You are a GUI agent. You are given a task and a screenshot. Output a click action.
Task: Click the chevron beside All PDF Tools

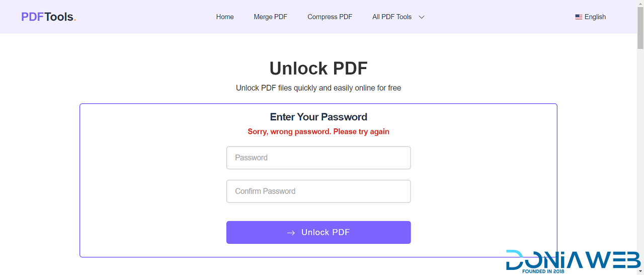point(422,17)
